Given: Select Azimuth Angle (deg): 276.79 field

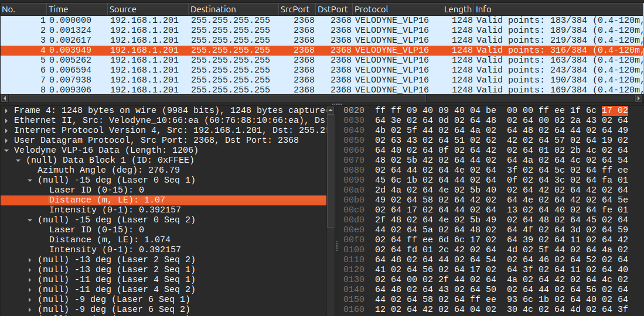Looking at the screenshot, I should point(108,170).
